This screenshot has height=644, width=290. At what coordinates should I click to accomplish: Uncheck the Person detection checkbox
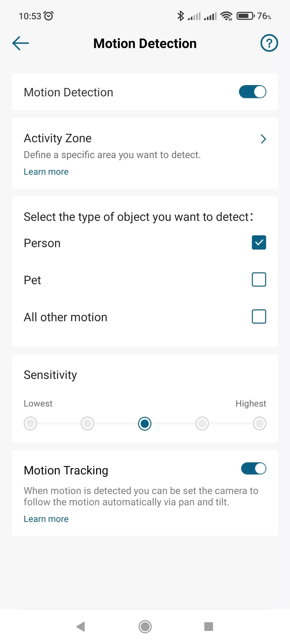[259, 243]
